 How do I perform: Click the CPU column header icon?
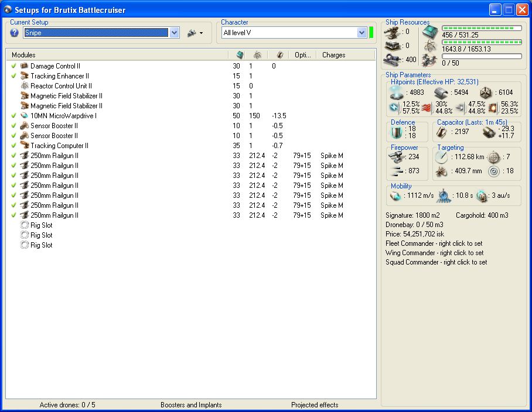(x=240, y=54)
